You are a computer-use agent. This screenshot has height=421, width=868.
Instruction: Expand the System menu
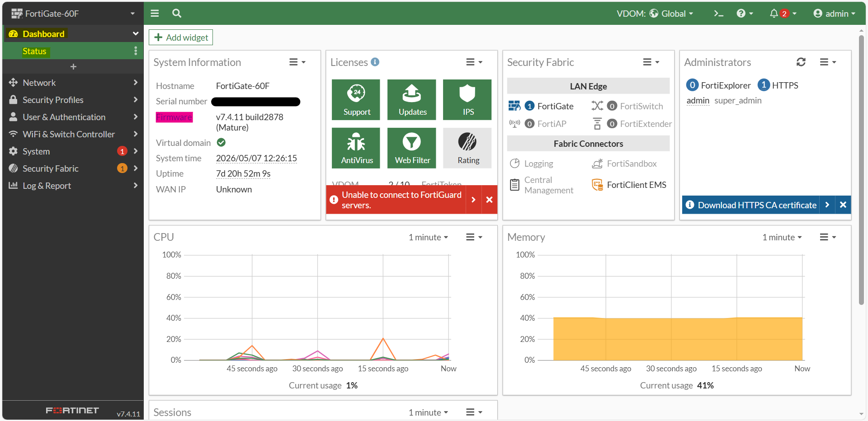[x=73, y=151]
